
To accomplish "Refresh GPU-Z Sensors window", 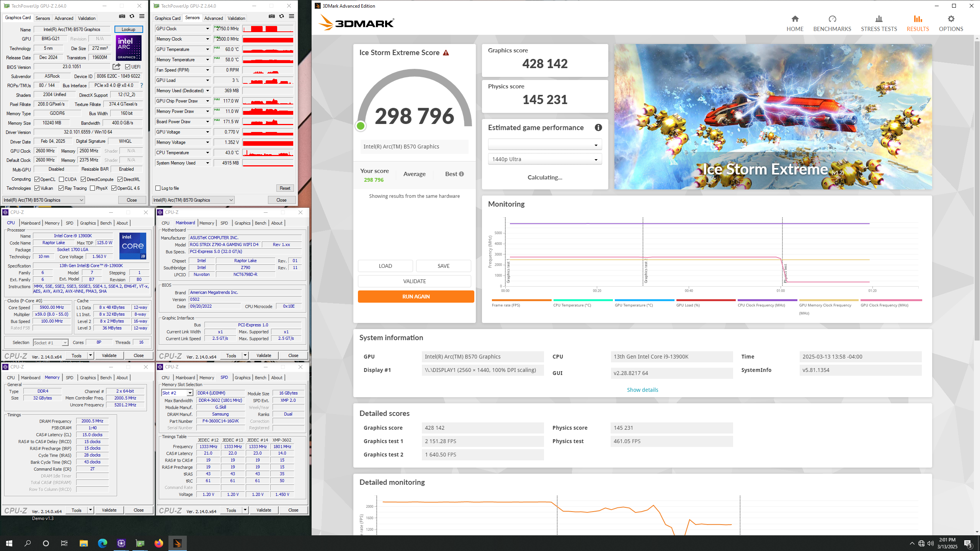I will 281,16.
